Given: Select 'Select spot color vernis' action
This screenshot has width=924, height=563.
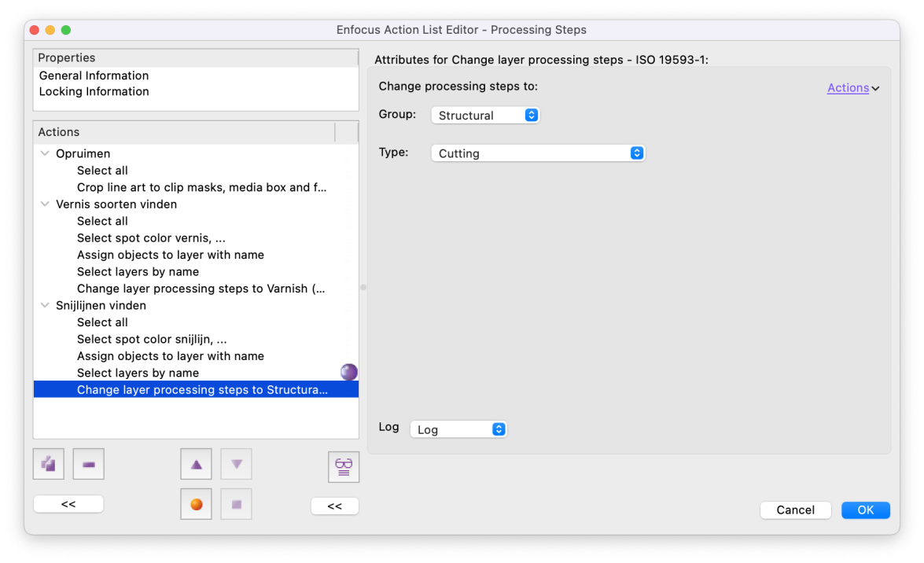Looking at the screenshot, I should pos(151,238).
